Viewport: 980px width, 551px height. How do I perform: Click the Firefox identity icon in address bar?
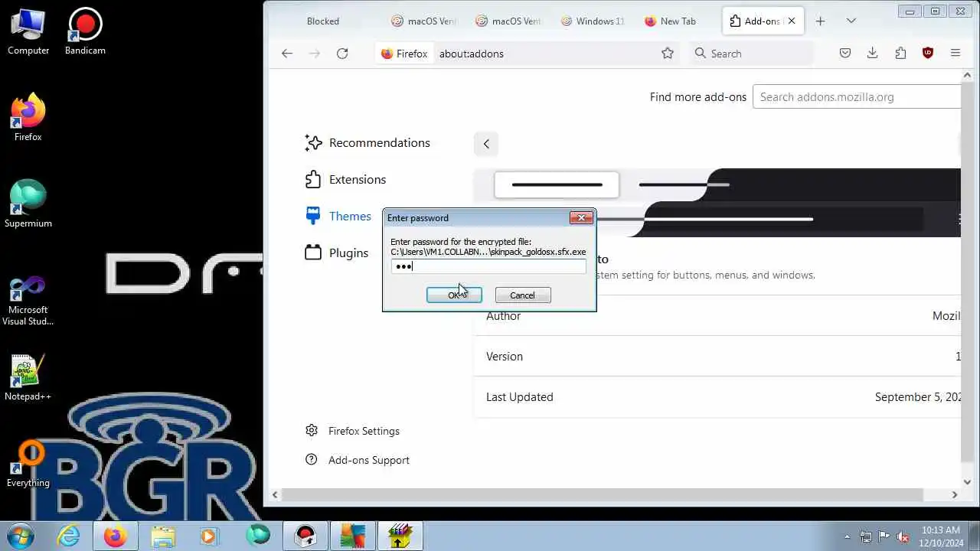coord(404,54)
